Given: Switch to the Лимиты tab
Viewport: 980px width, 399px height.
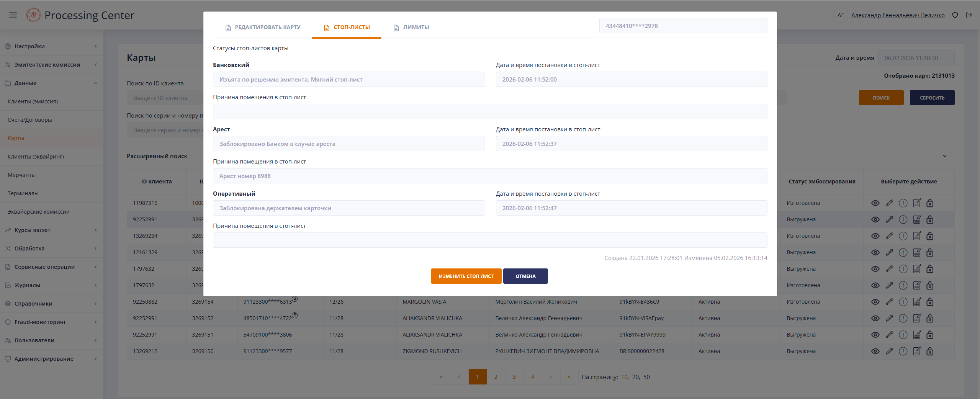Looking at the screenshot, I should pos(411,27).
